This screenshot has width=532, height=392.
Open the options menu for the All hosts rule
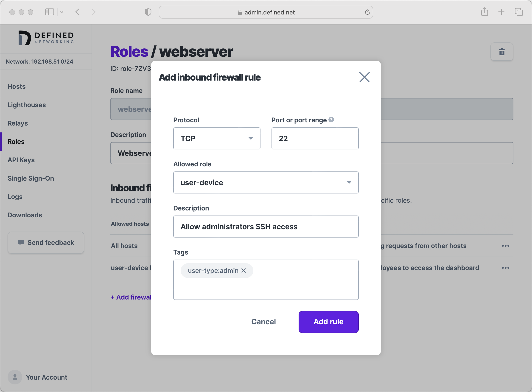coord(505,246)
